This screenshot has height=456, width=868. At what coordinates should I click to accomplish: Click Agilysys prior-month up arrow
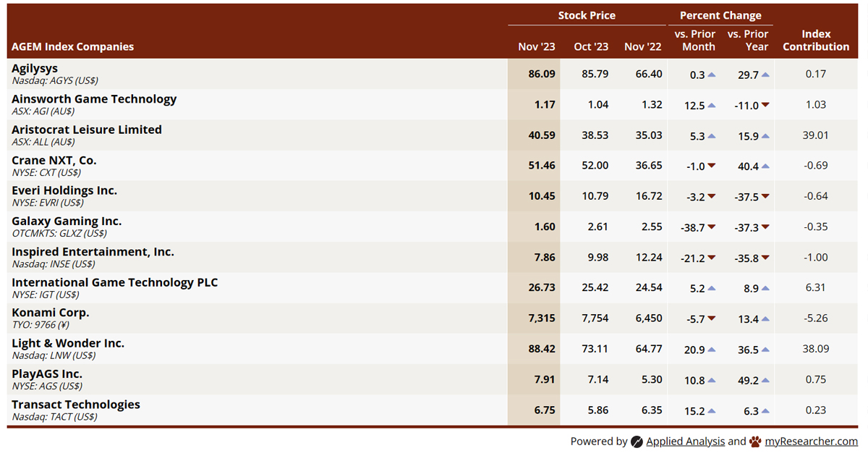(x=712, y=75)
